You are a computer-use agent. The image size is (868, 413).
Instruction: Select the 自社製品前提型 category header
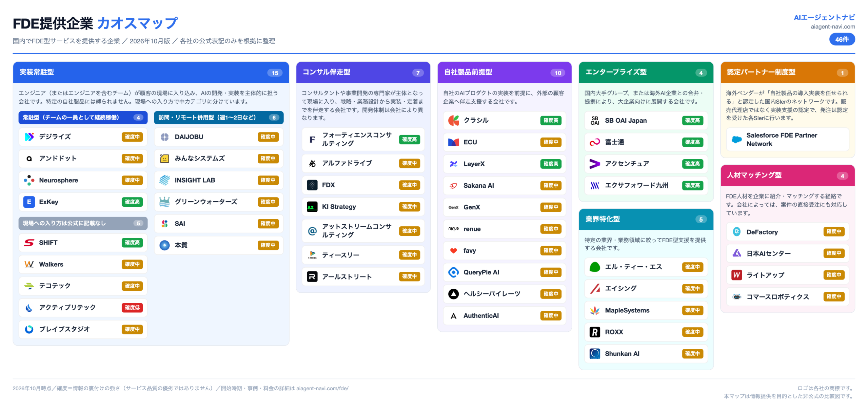pos(505,73)
